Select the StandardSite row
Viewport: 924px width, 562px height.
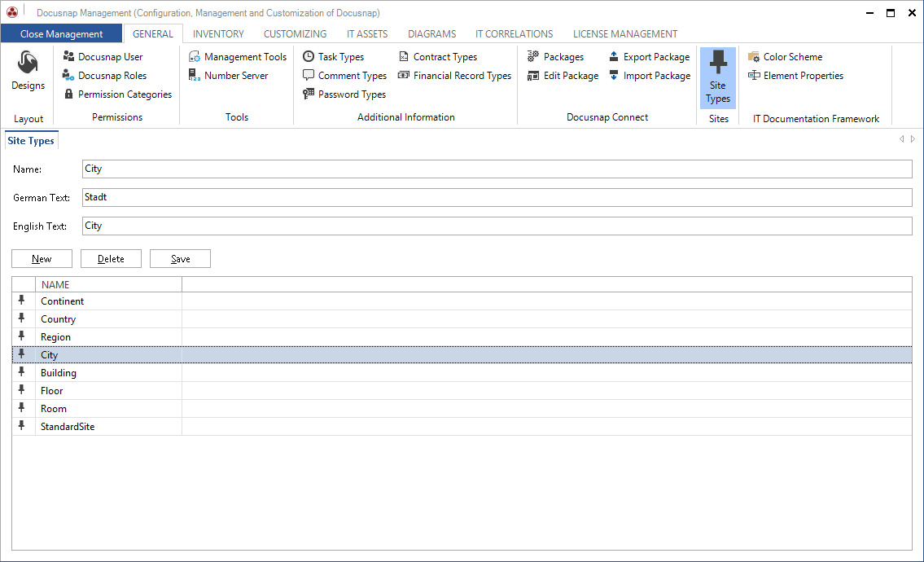point(462,426)
